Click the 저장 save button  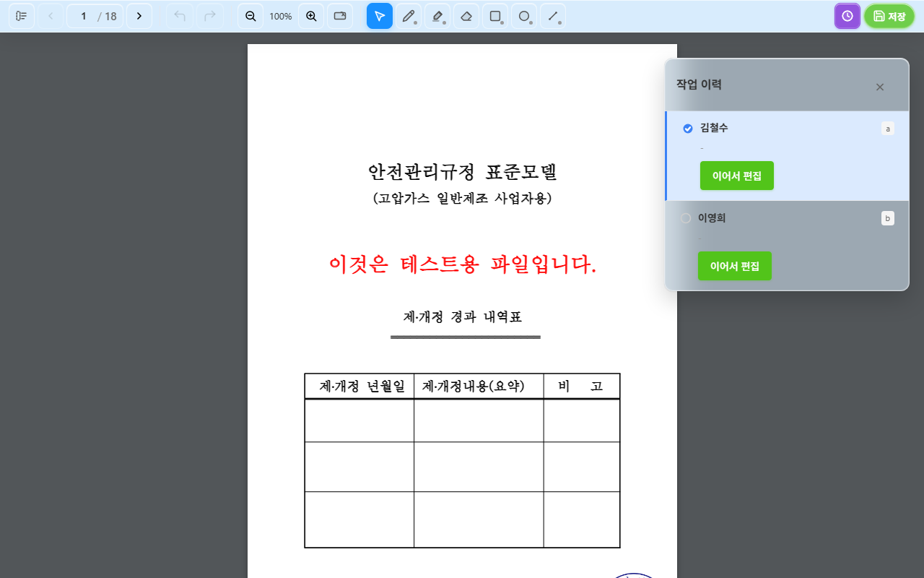point(889,16)
